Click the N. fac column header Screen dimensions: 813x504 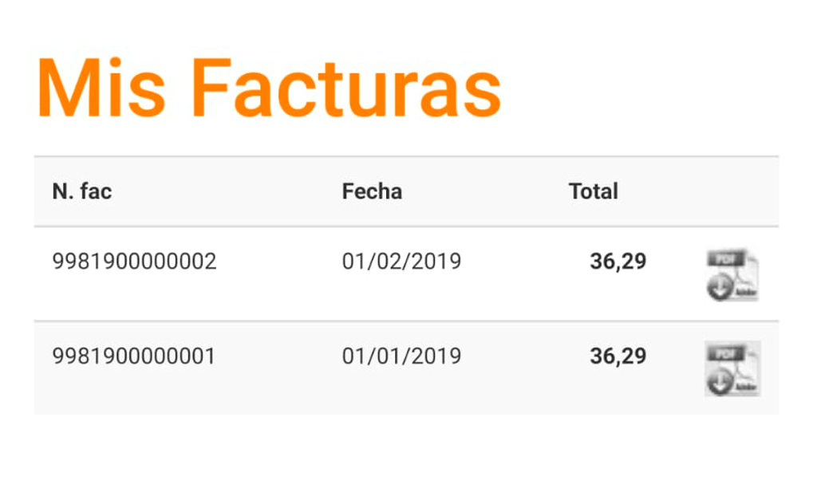tap(82, 191)
